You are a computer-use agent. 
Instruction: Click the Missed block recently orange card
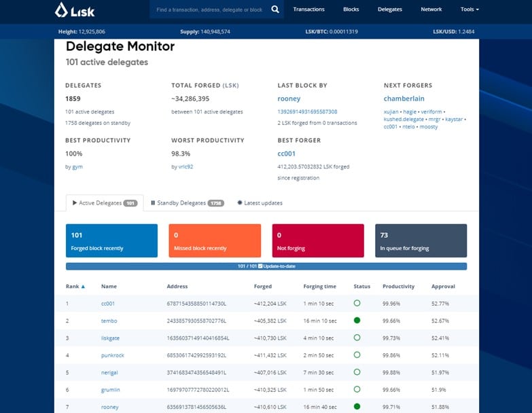215,240
